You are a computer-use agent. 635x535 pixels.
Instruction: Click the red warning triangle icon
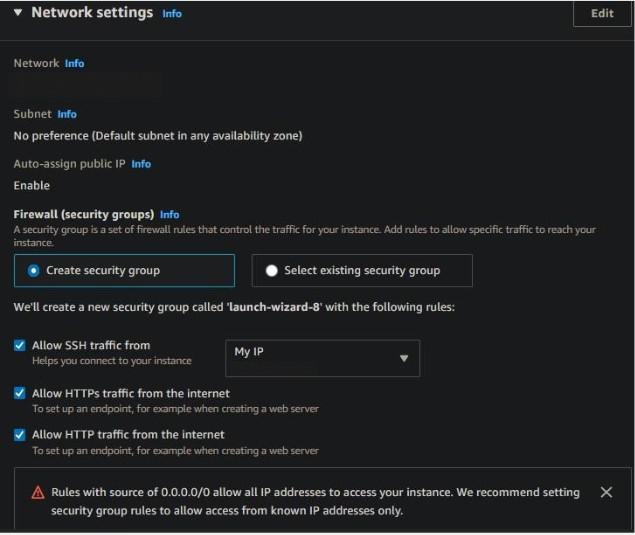coord(38,492)
